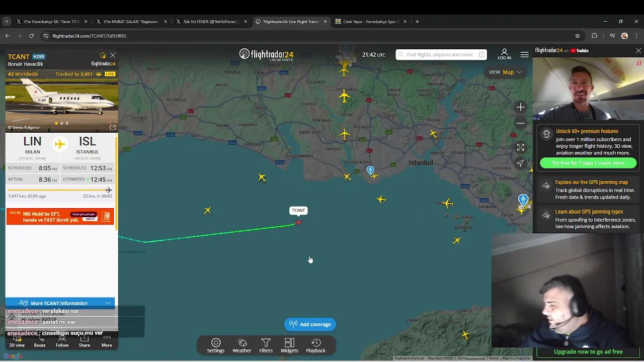
Task: Open browser extensions puzzle icon
Action: (x=595, y=36)
